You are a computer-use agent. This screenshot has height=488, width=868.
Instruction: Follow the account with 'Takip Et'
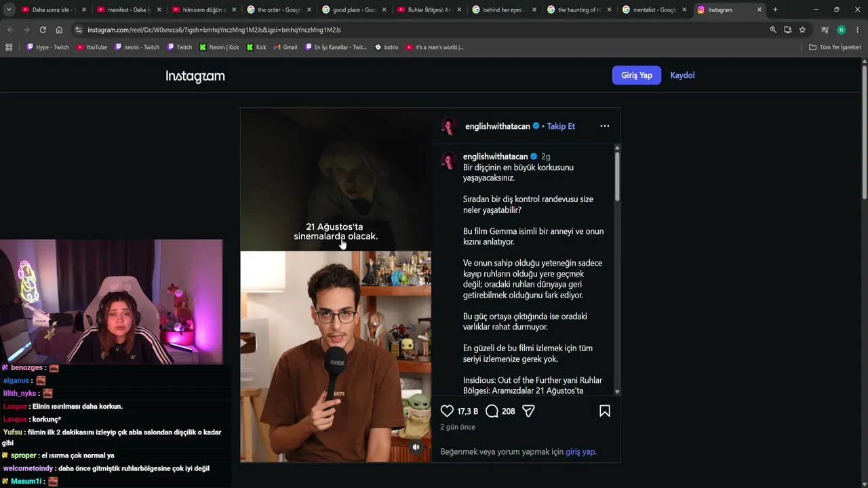tap(561, 126)
